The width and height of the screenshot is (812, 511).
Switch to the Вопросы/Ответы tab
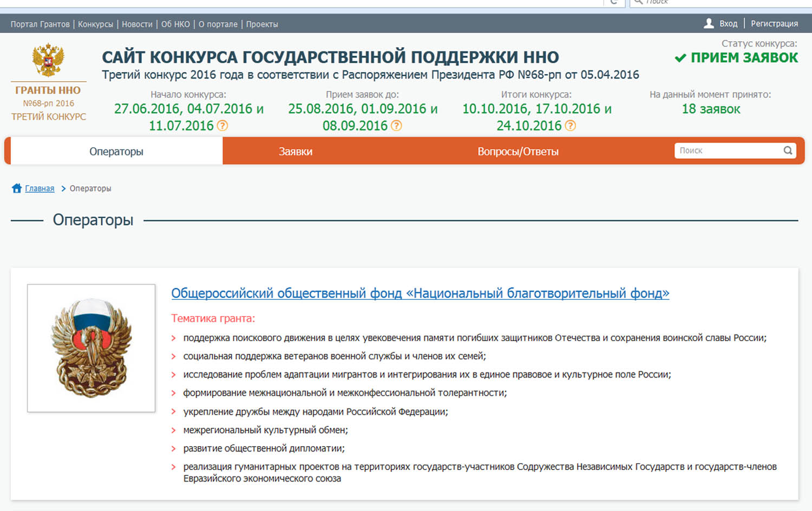[518, 151]
